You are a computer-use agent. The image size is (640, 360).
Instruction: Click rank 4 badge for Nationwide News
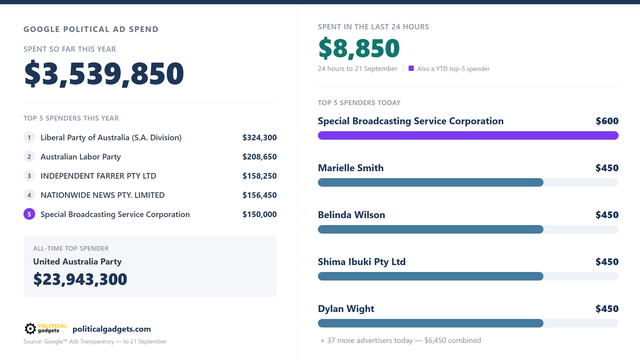[x=29, y=195]
